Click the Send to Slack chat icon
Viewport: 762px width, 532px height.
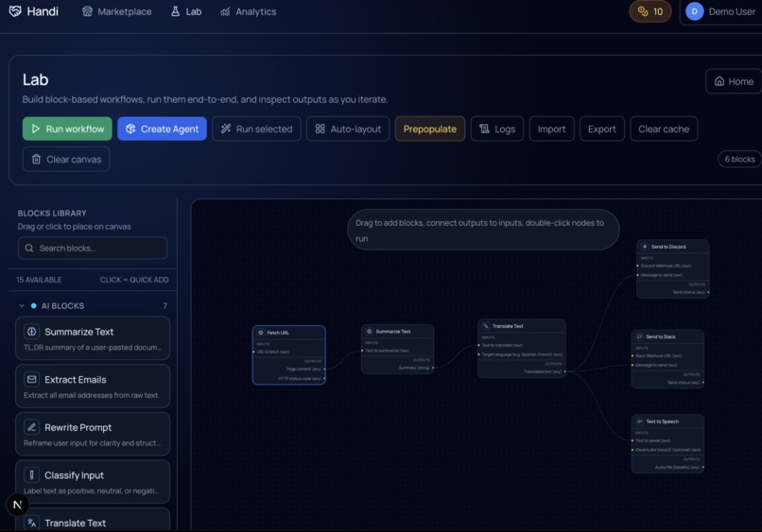(x=639, y=336)
